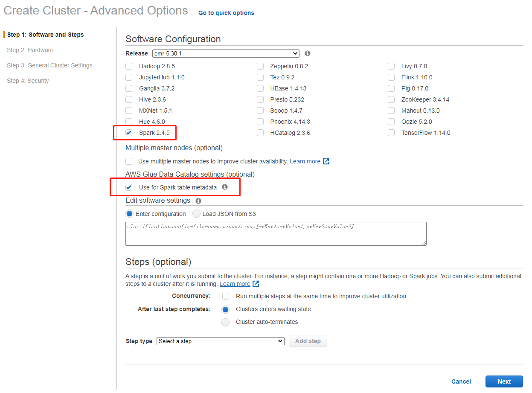Viewport: 532px width, 393px height.
Task: Enable use multiple master nodes checkbox
Action: 129,161
